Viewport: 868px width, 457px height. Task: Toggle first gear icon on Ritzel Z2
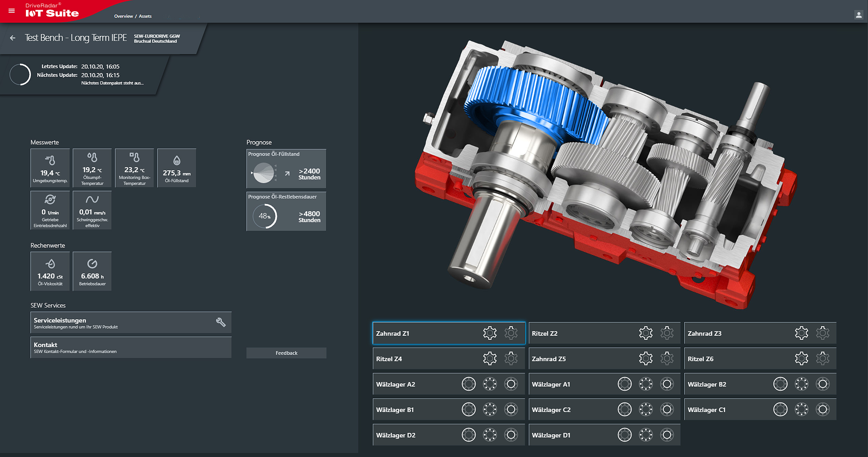[646, 333]
